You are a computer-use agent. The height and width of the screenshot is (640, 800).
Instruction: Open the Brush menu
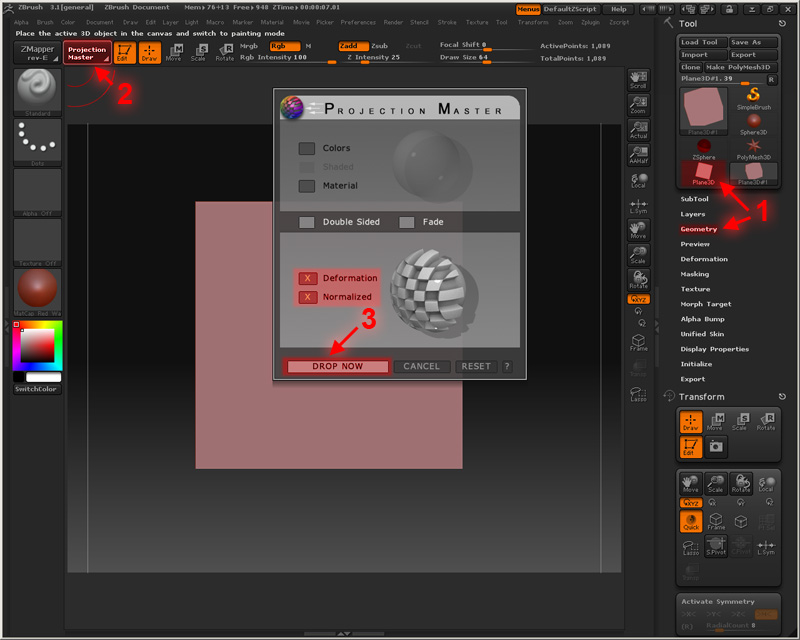(45, 22)
